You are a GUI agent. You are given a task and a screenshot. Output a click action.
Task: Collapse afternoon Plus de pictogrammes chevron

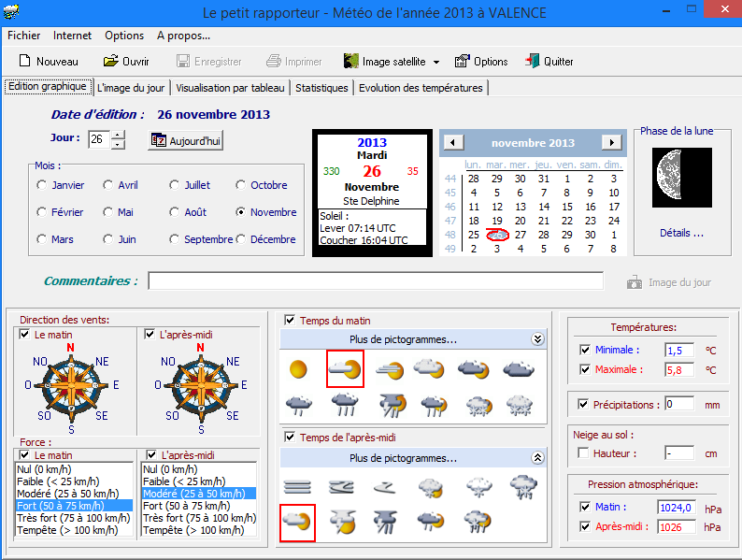click(537, 457)
